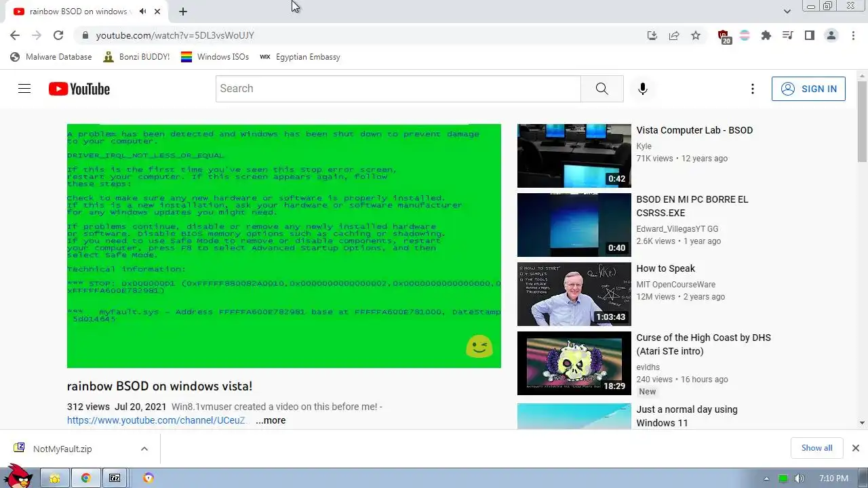Open the tab search chevron

787,12
